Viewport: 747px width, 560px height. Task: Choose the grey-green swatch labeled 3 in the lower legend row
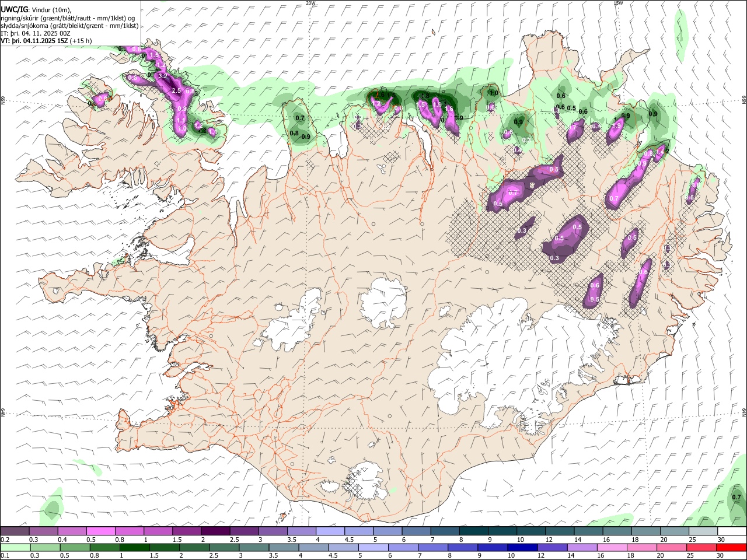254,547
